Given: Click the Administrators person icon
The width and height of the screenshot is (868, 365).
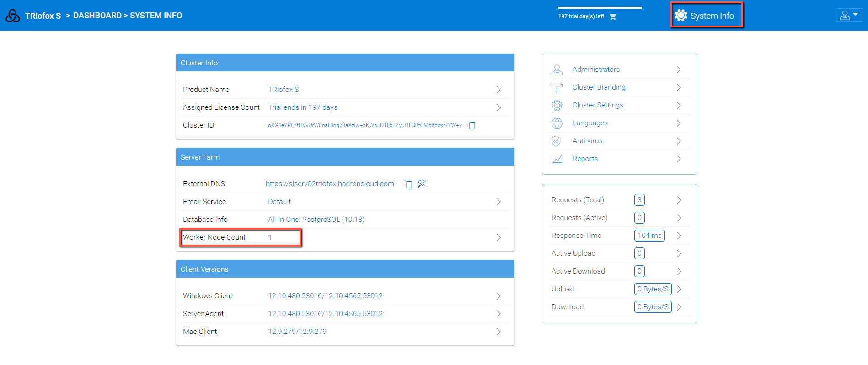Looking at the screenshot, I should [557, 70].
